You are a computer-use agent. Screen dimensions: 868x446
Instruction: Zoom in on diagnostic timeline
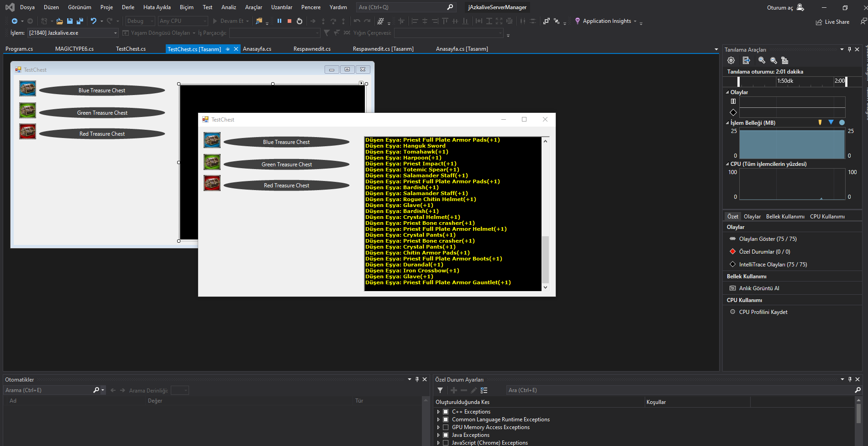coord(762,60)
